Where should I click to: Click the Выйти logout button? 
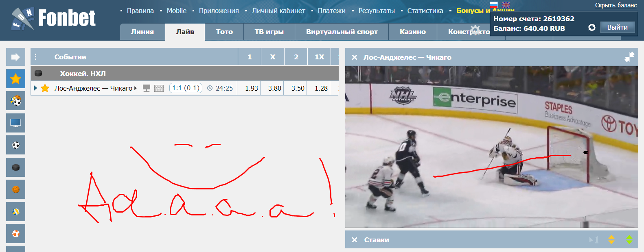point(618,27)
